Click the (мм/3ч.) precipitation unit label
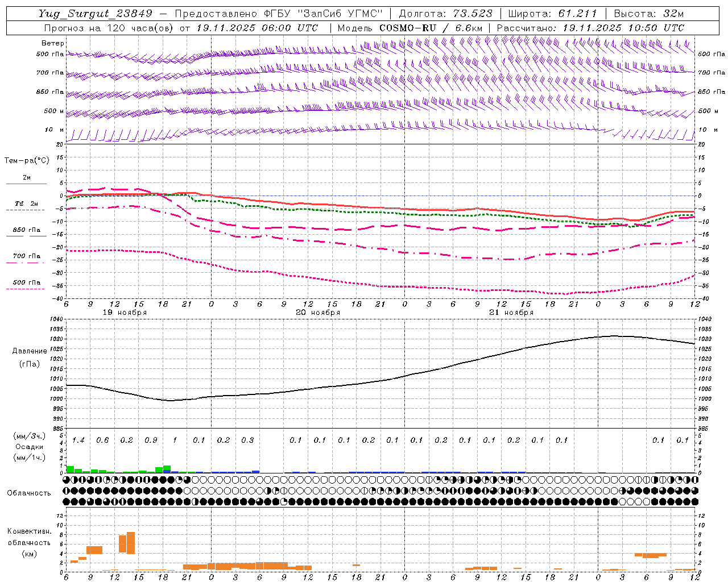 [x=30, y=436]
